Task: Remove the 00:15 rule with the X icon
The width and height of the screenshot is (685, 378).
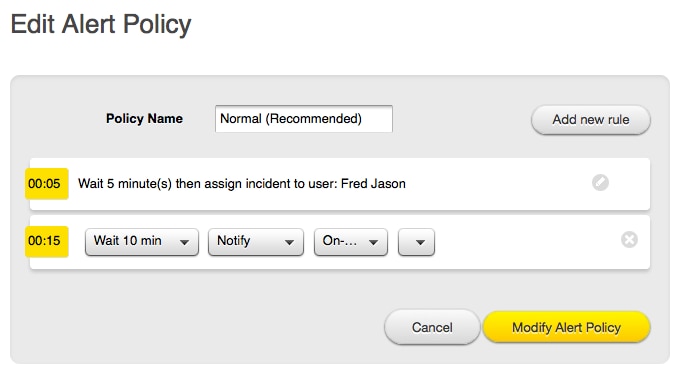Action: (x=629, y=239)
